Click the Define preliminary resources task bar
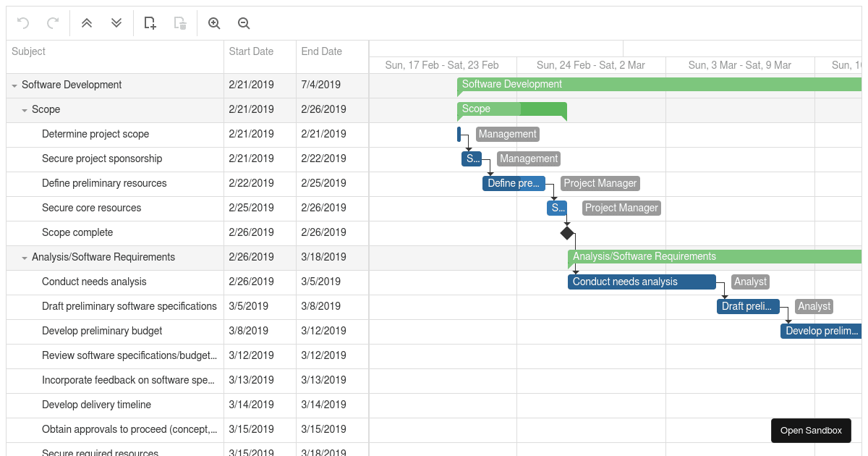 514,183
